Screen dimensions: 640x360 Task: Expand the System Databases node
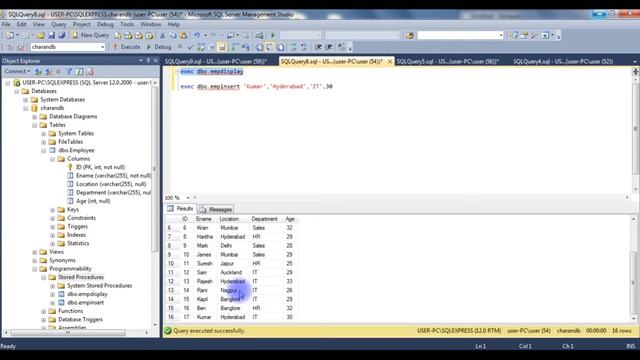pyautogui.click(x=26, y=100)
